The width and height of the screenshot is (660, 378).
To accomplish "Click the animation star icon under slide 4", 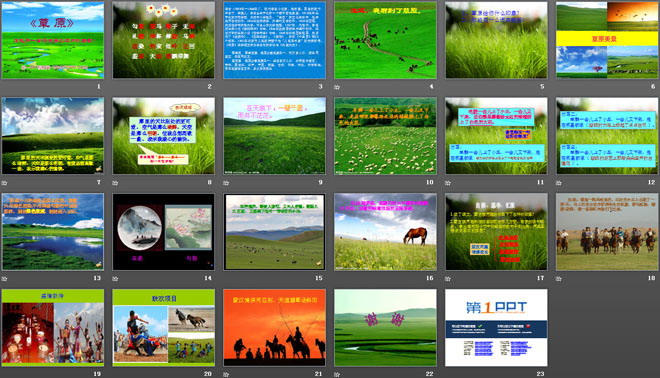I will tap(337, 87).
